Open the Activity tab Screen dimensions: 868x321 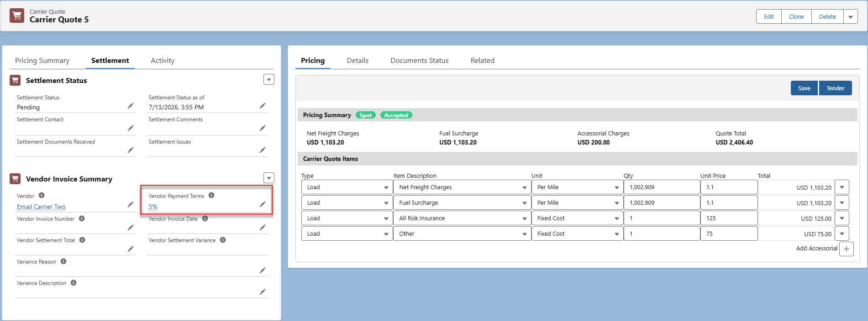coord(163,61)
